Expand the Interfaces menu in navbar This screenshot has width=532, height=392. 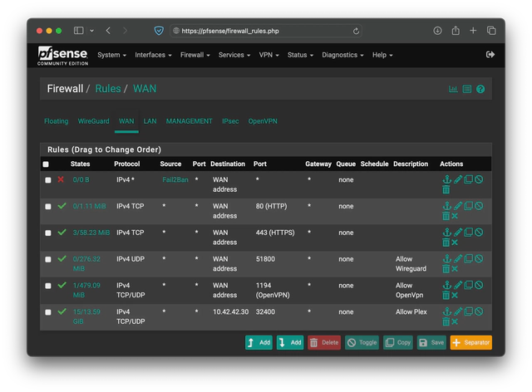[x=153, y=55]
